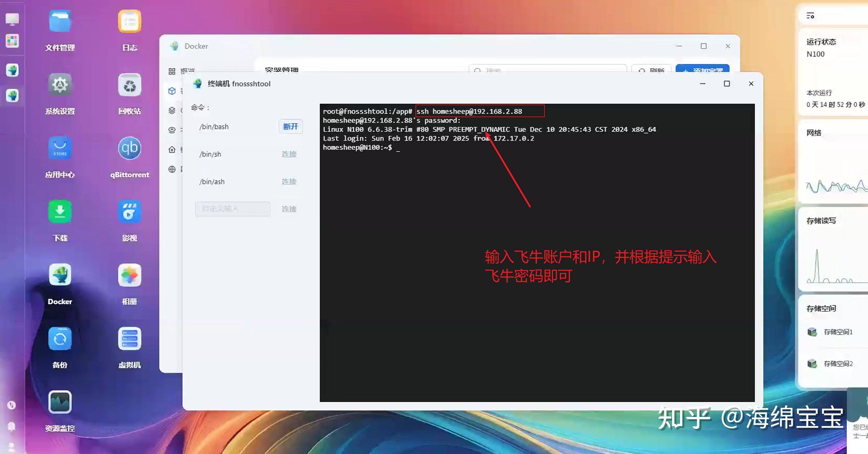Close the Docker window behind the terminal
Screen dimensions: 868x454
click(x=728, y=46)
